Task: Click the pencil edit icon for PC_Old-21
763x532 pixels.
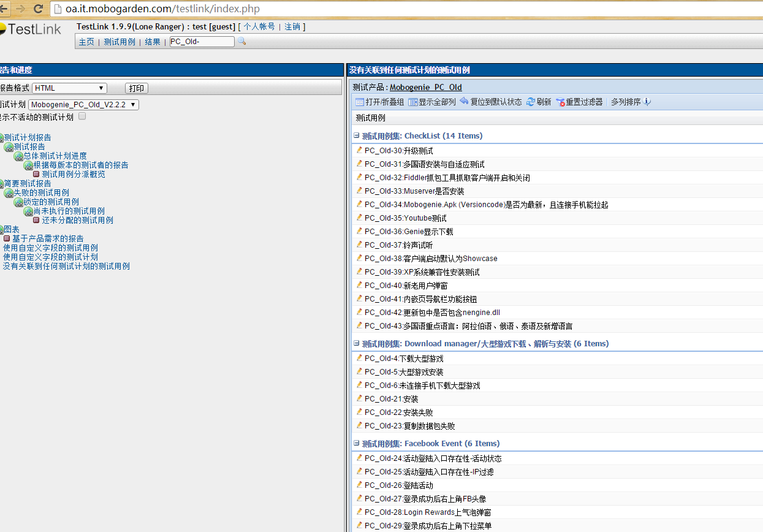Action: (x=359, y=398)
